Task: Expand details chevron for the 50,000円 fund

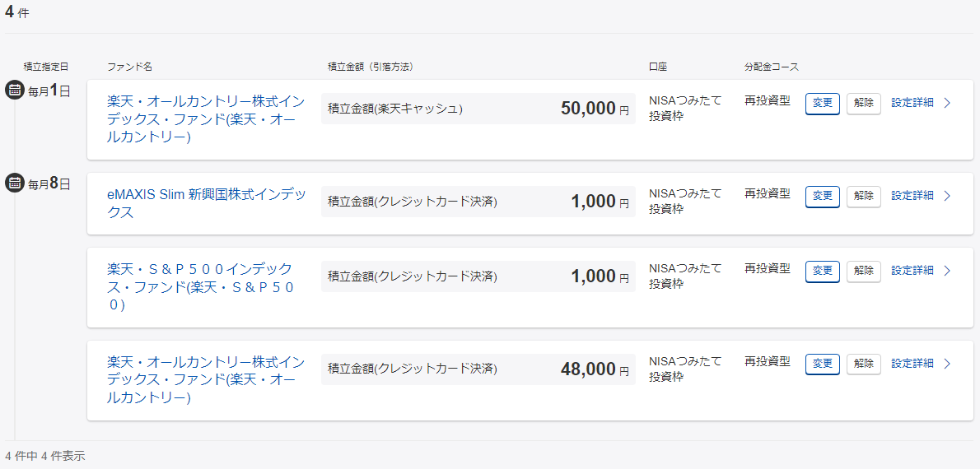Action: [x=947, y=103]
